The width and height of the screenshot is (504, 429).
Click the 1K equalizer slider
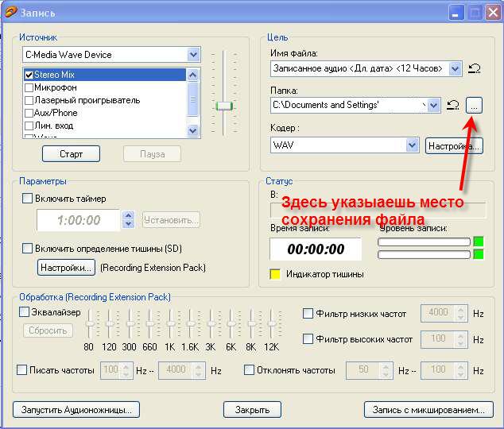[x=170, y=323]
